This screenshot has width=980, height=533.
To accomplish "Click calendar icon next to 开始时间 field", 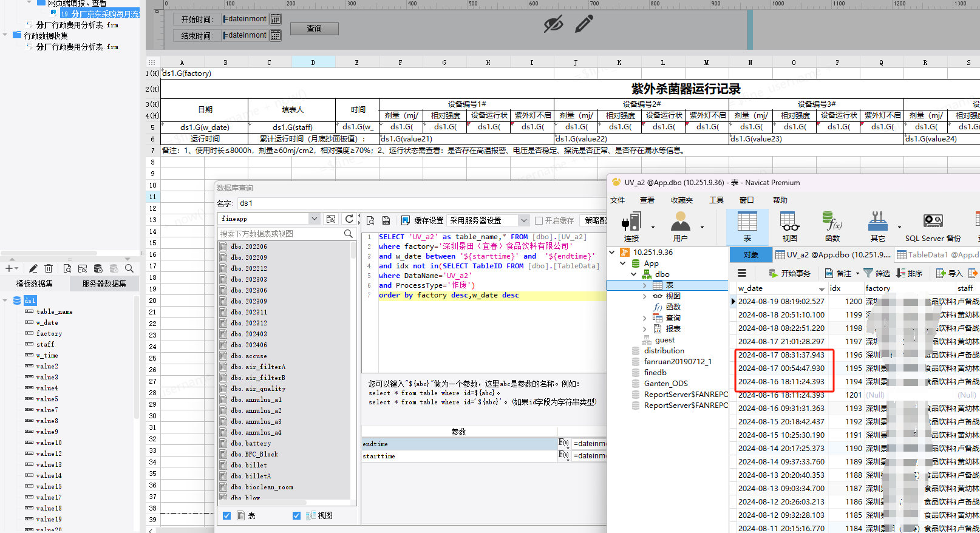I will [276, 19].
